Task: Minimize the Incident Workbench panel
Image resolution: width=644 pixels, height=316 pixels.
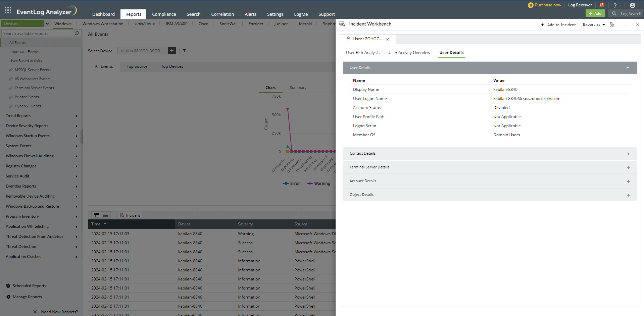Action: 627,25
